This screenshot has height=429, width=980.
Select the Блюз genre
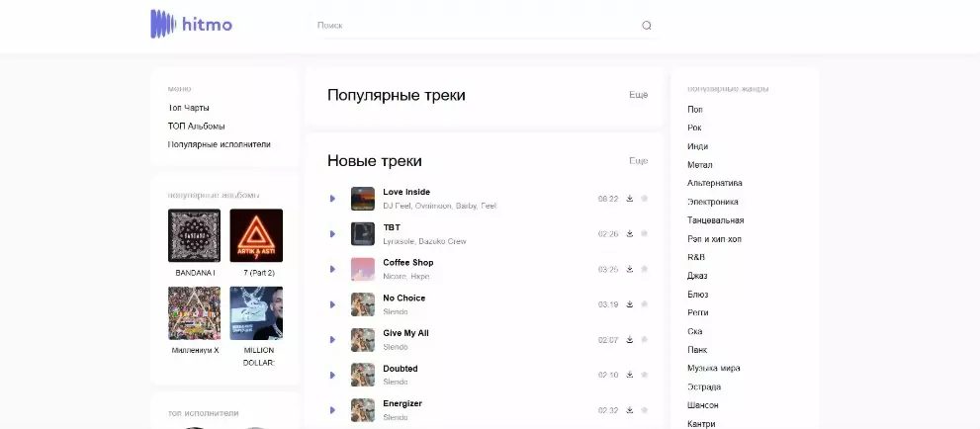pyautogui.click(x=698, y=295)
